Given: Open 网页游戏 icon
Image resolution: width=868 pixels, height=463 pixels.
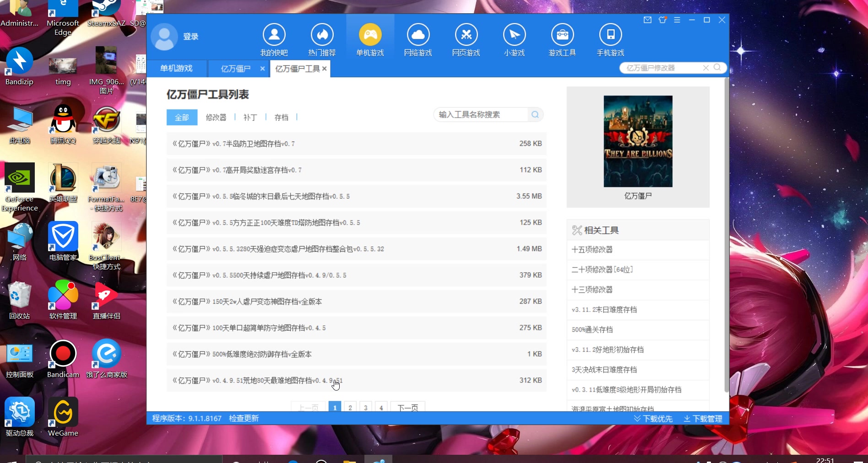Looking at the screenshot, I should coord(466,35).
